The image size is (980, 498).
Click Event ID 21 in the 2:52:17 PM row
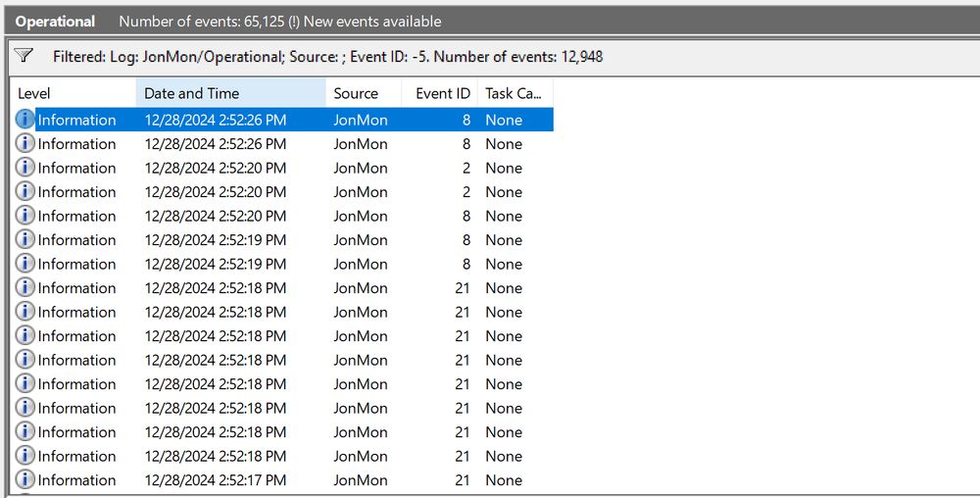(x=463, y=480)
